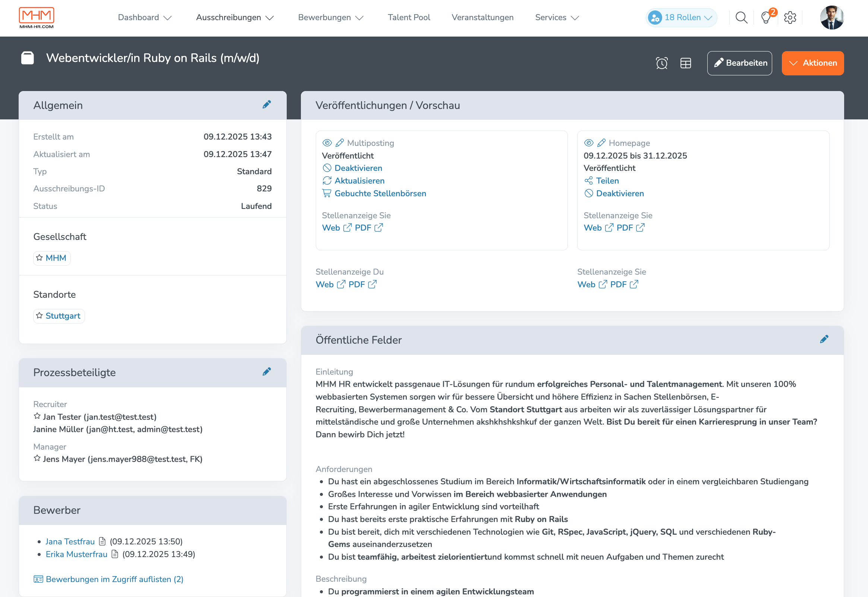The image size is (868, 597).
Task: Open the lightbulb notifications icon
Action: 765,18
